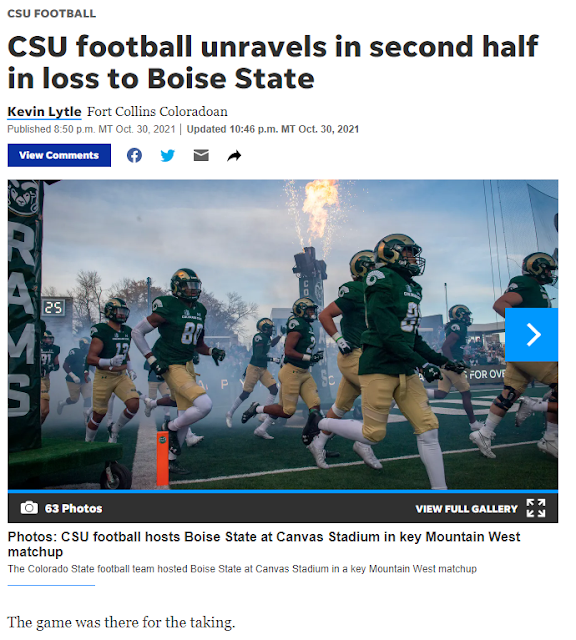Click the updated timestamp text
The width and height of the screenshot is (576, 640).
click(273, 129)
